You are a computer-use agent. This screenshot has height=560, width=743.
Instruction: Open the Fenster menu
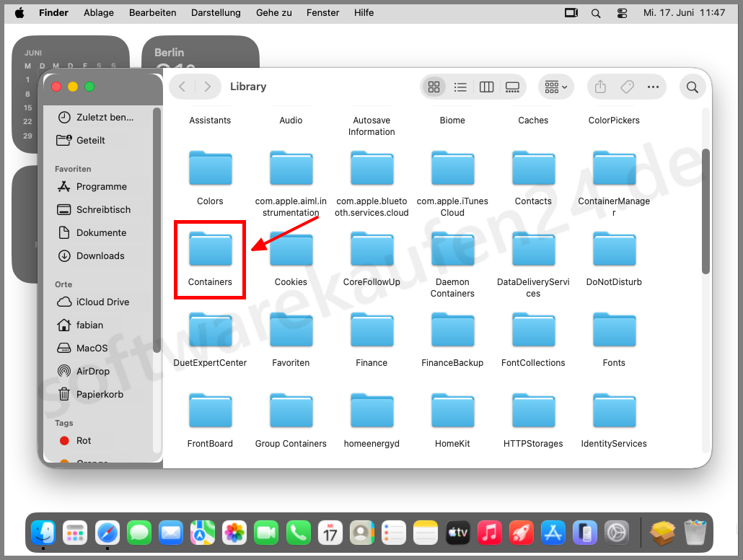tap(322, 12)
